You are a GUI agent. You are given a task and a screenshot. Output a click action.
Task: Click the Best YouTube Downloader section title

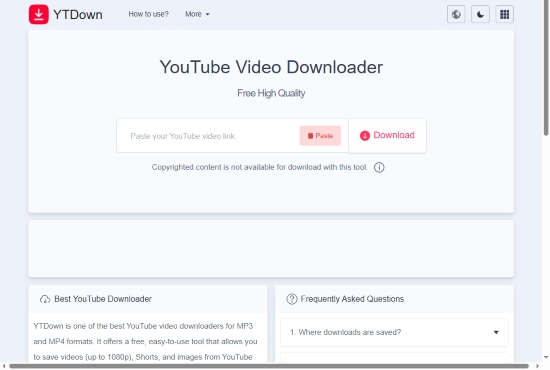(103, 299)
